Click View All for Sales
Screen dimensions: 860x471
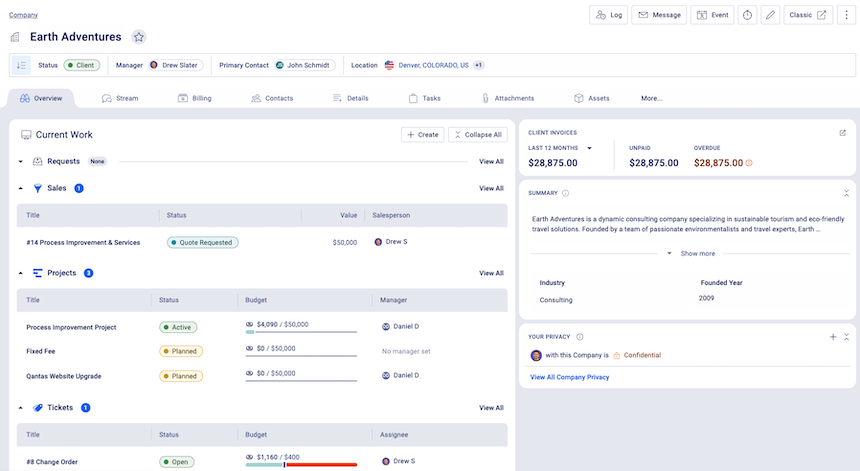click(491, 189)
